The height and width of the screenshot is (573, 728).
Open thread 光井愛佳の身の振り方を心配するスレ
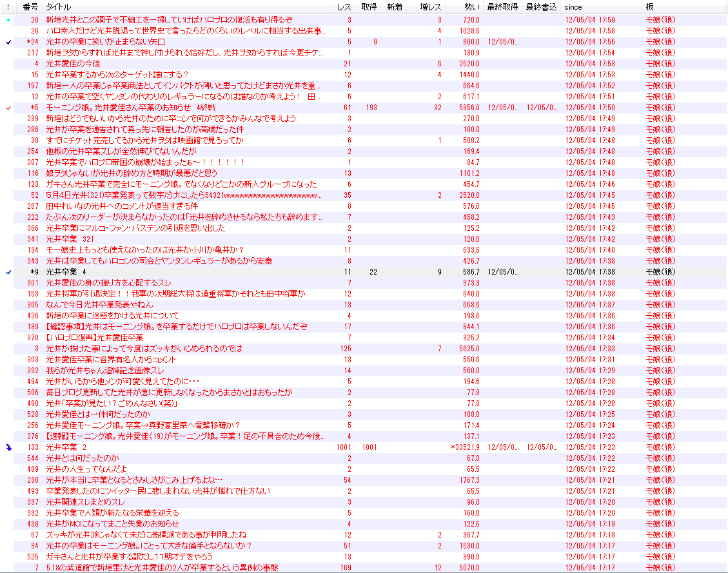coord(108,283)
